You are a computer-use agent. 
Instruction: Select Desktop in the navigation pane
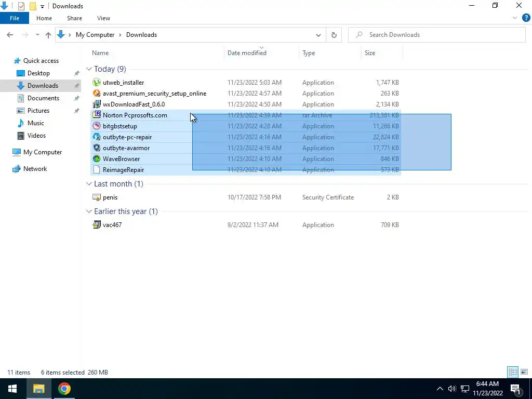pyautogui.click(x=38, y=73)
